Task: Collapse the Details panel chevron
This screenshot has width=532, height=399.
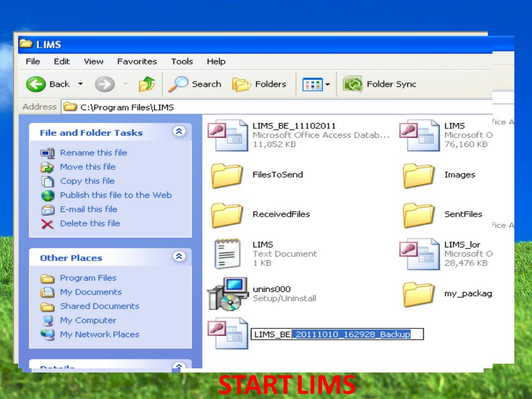Action: click(x=179, y=365)
